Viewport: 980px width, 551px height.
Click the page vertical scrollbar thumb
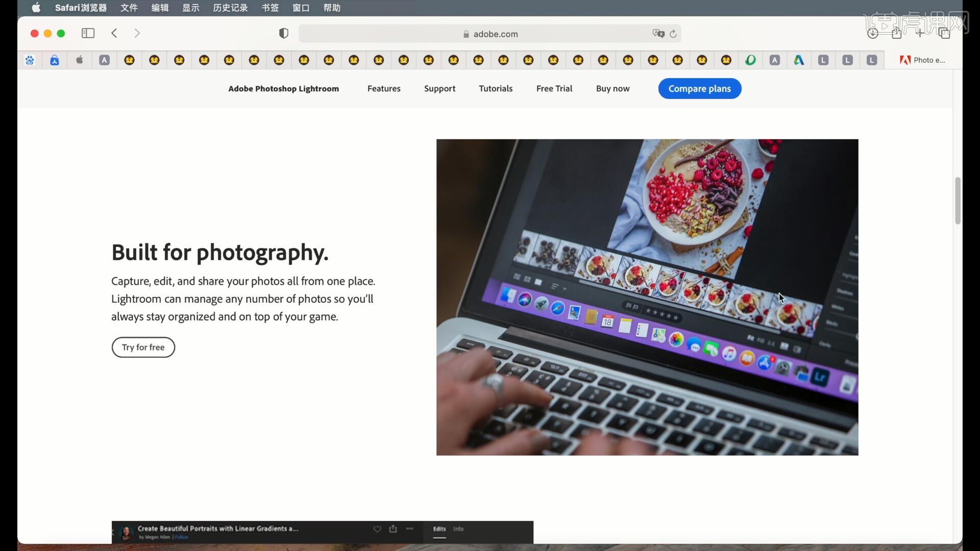coord(958,201)
